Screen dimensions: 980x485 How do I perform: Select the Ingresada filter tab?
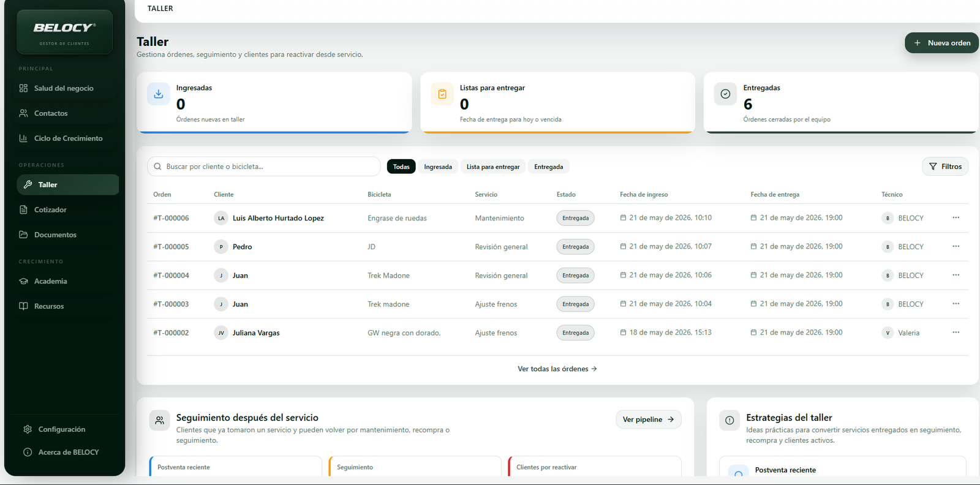438,167
